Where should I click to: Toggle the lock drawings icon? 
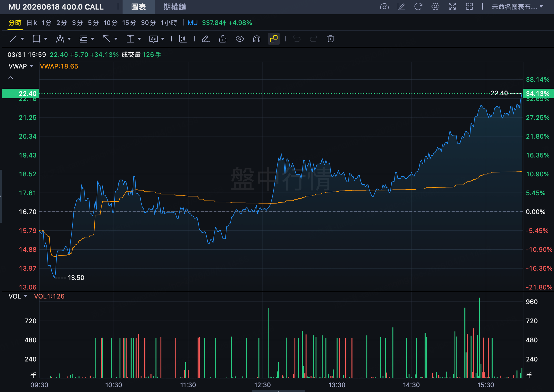click(x=223, y=39)
